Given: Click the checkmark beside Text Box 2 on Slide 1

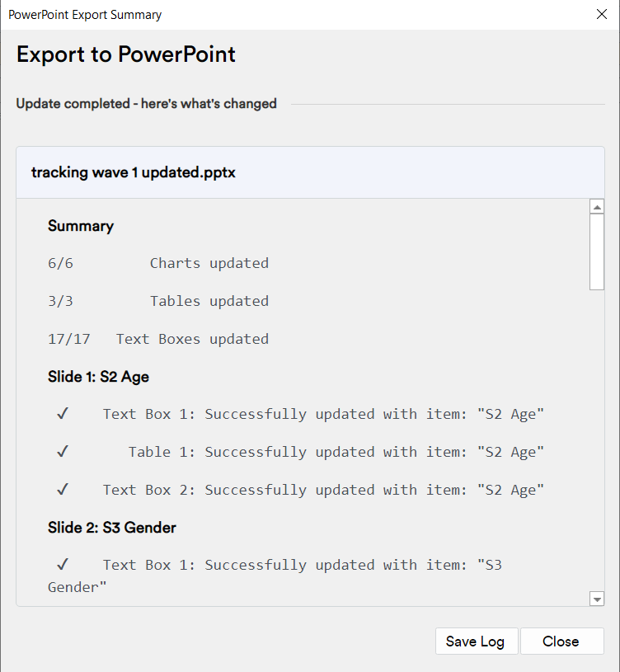Looking at the screenshot, I should 63,490.
